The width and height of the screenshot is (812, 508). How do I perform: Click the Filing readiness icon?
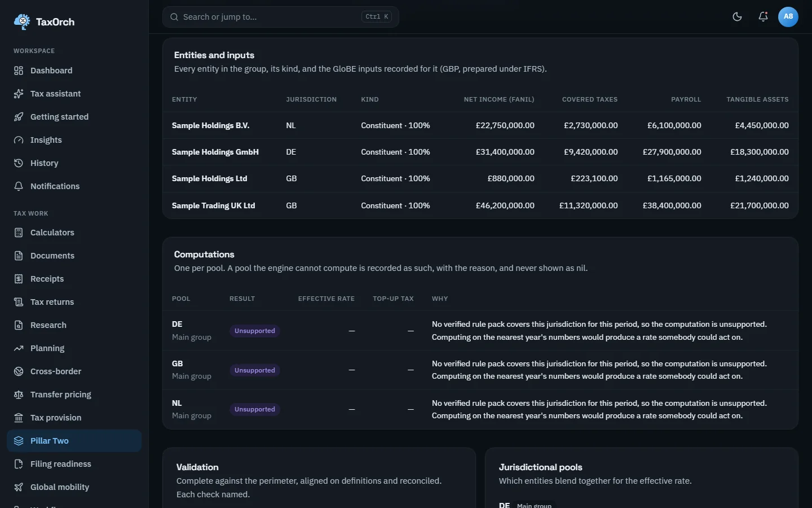pyautogui.click(x=19, y=464)
